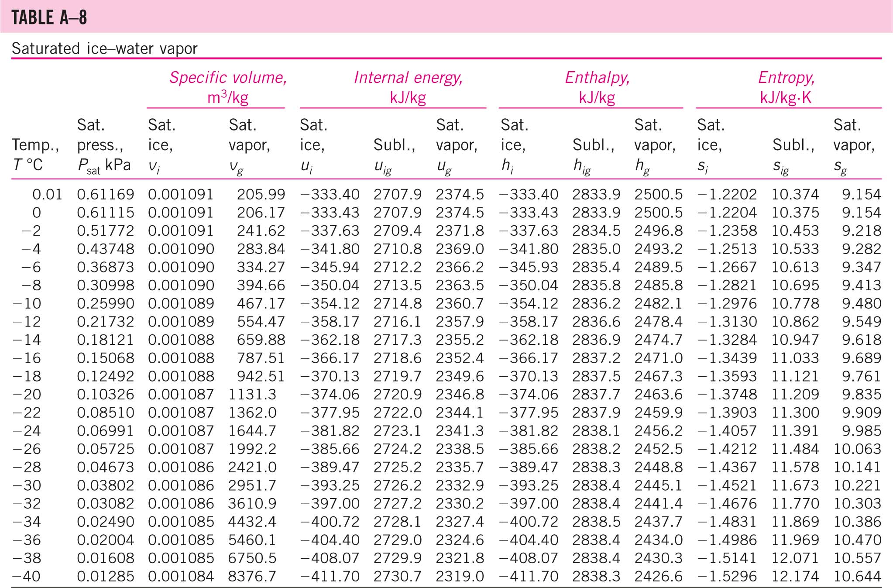Image resolution: width=893 pixels, height=588 pixels.
Task: Select sublimation enthalpy 2835.8
Action: pyautogui.click(x=596, y=285)
